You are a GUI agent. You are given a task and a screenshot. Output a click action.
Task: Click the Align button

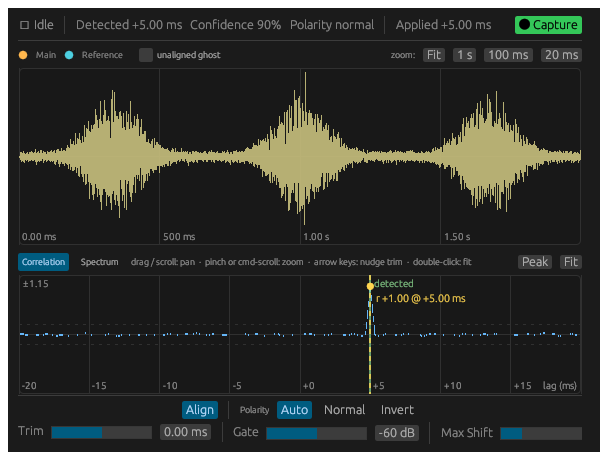200,410
